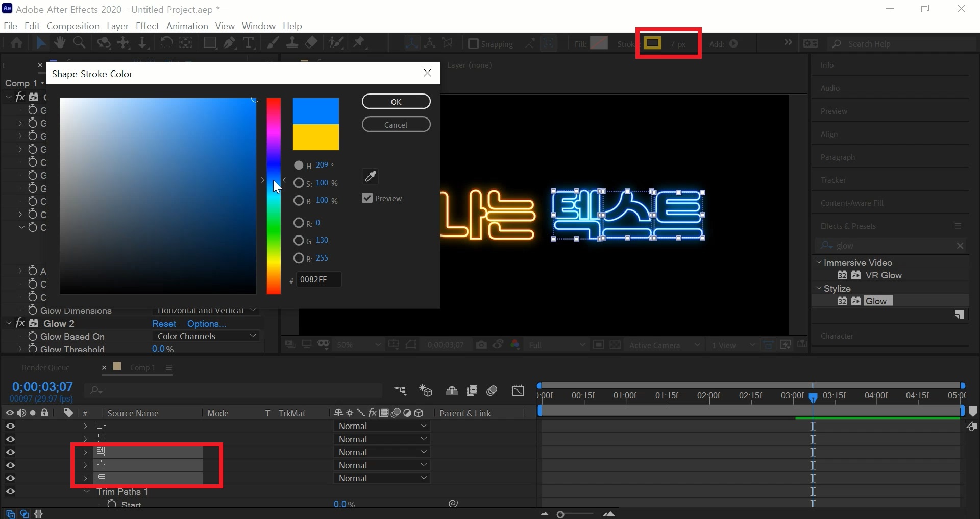Open the Layer menu
Screen dimensions: 980x519
click(117, 26)
